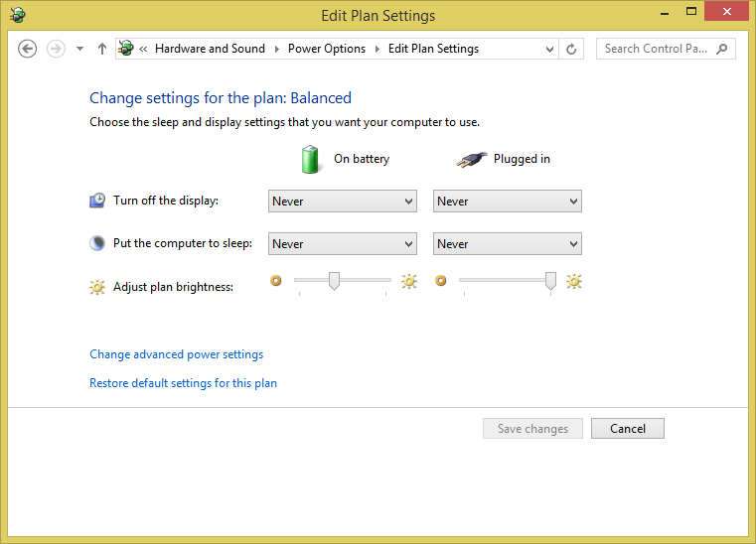Go up one level with Up arrow

101,49
